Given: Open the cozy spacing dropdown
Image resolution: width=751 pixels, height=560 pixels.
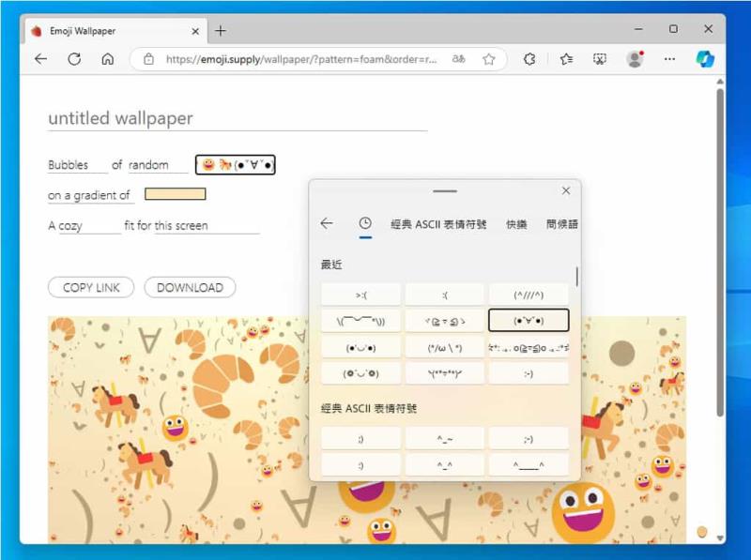Looking at the screenshot, I should 89,225.
